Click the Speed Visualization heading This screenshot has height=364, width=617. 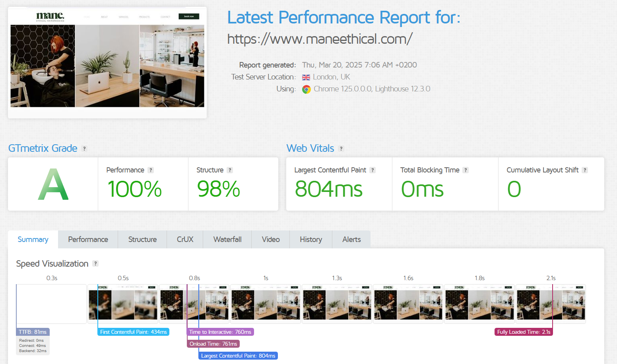[52, 264]
